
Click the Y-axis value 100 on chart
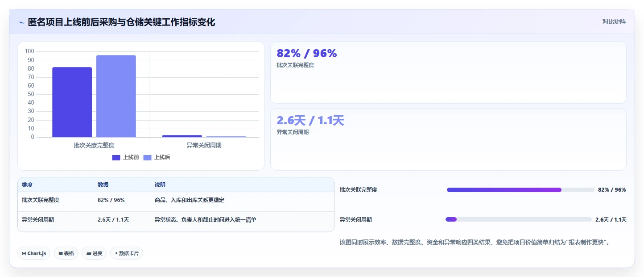29,51
